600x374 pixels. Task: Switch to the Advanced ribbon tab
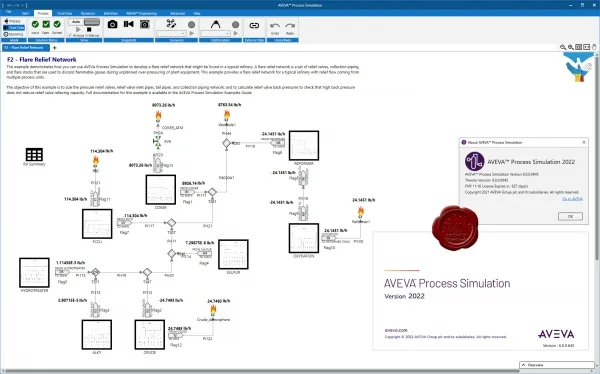(177, 13)
